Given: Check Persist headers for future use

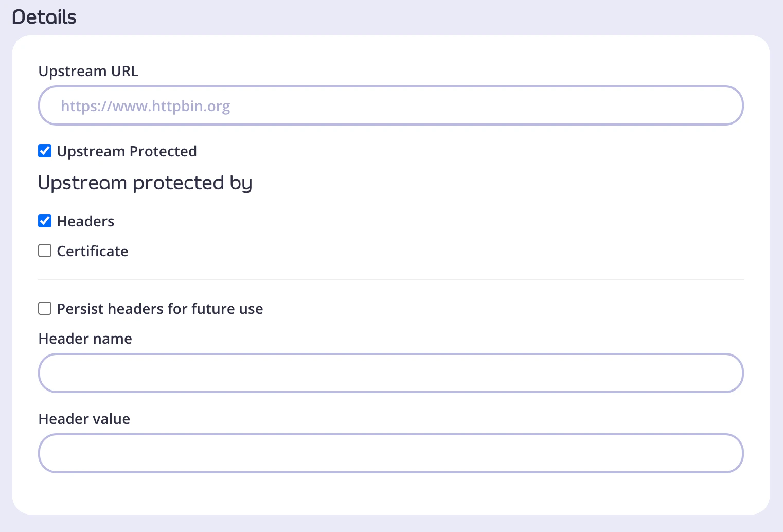Looking at the screenshot, I should (45, 308).
